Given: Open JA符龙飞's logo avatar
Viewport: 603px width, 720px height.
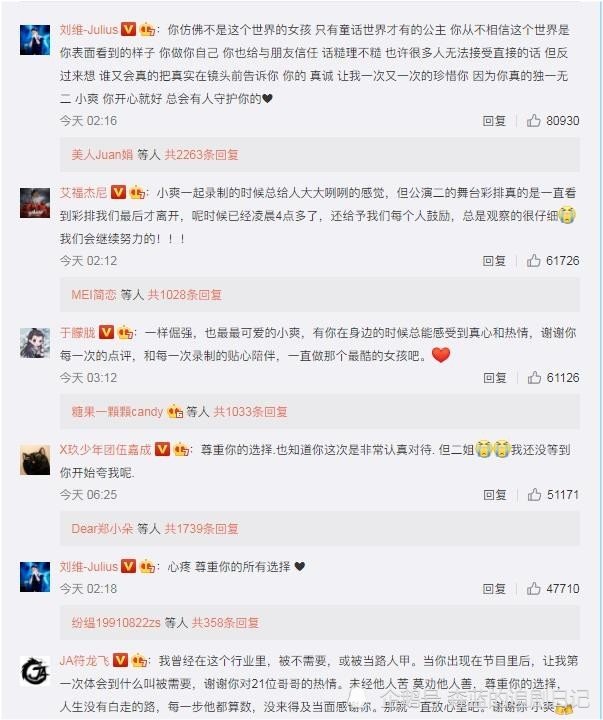Looking at the screenshot, I should point(35,671).
